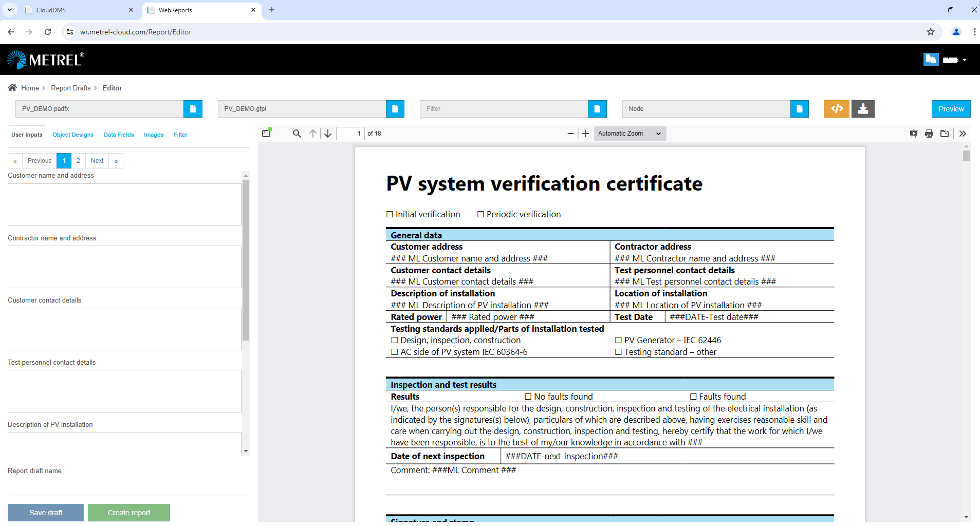The height and width of the screenshot is (526, 980).
Task: Click the orange code editor icon
Action: [837, 109]
